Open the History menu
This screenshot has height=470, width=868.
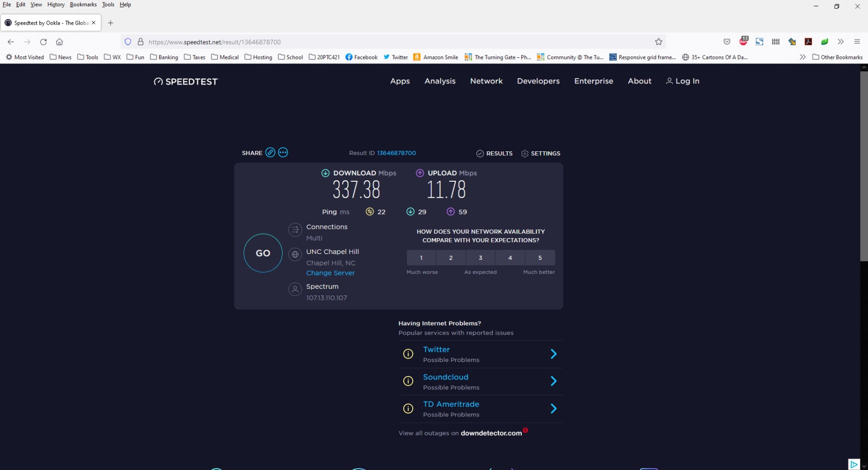(x=56, y=4)
